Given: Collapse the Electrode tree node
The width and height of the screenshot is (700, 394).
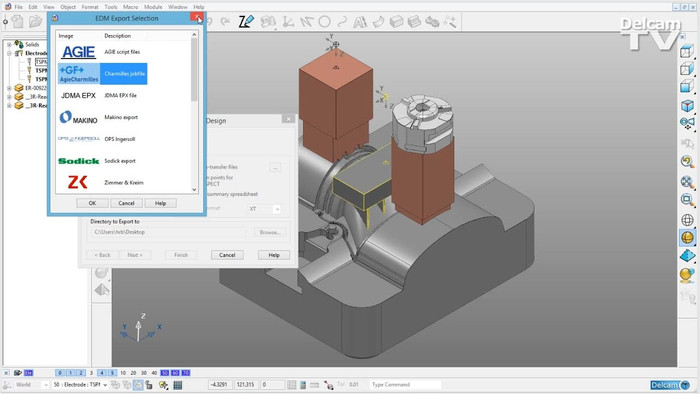Looking at the screenshot, I should click(x=9, y=53).
